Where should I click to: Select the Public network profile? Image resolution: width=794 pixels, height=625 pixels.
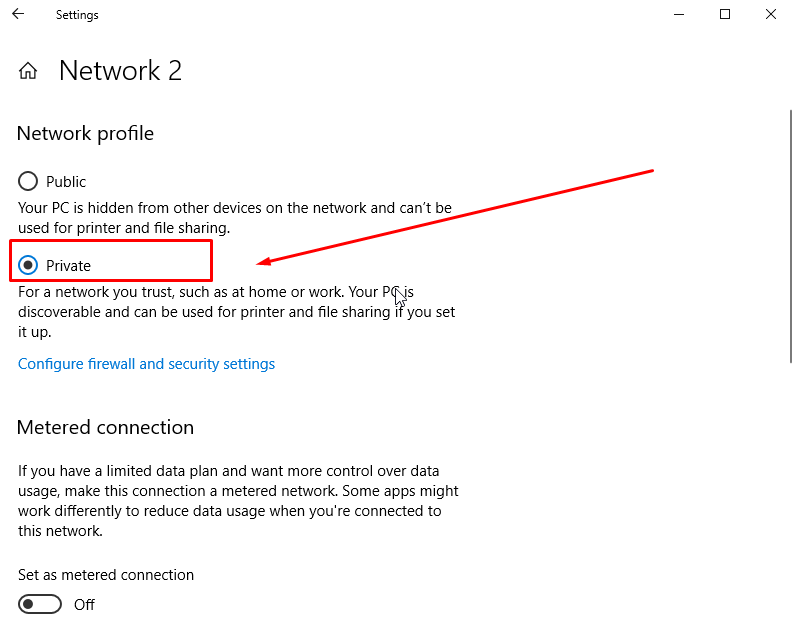[x=28, y=182]
